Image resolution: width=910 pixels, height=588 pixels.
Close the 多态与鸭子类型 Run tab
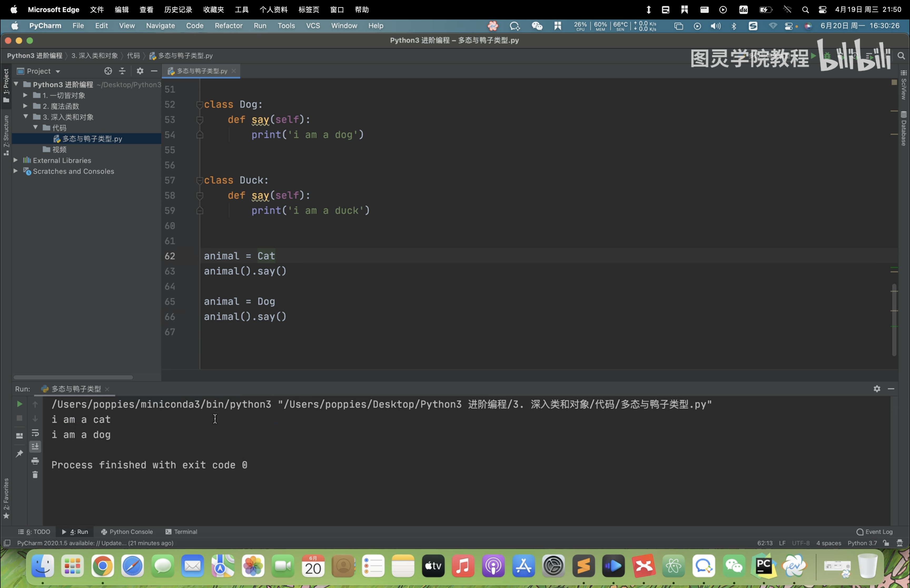107,389
